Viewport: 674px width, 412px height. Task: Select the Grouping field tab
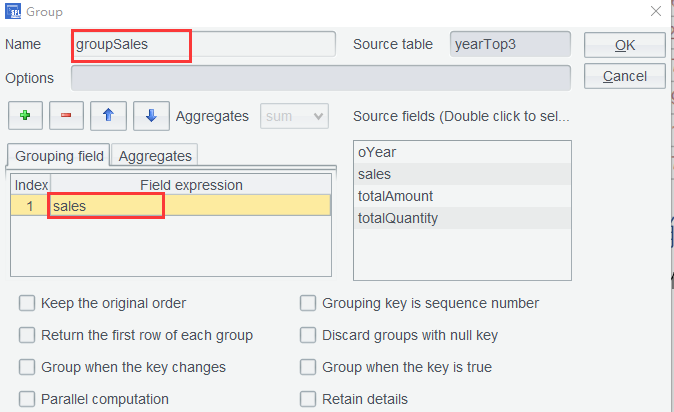59,155
